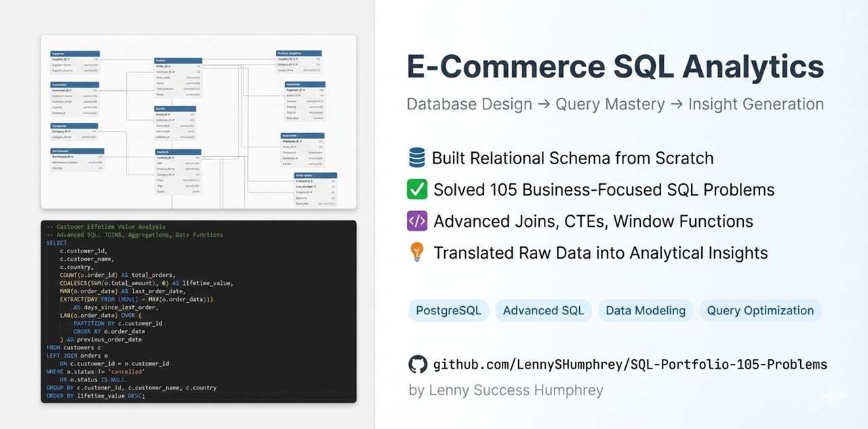This screenshot has height=429, width=868.
Task: Select the Advanced SQL tag
Action: [x=544, y=310]
